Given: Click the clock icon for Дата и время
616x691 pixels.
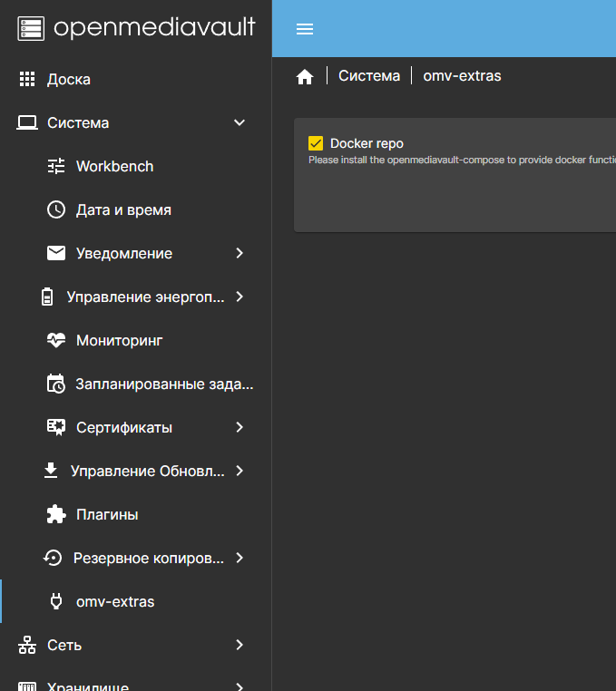Looking at the screenshot, I should [56, 209].
